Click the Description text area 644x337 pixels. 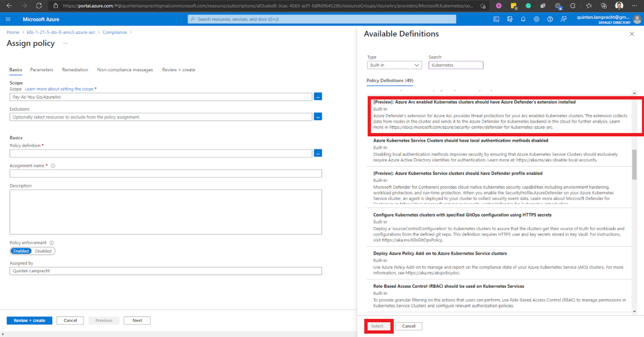tap(166, 212)
